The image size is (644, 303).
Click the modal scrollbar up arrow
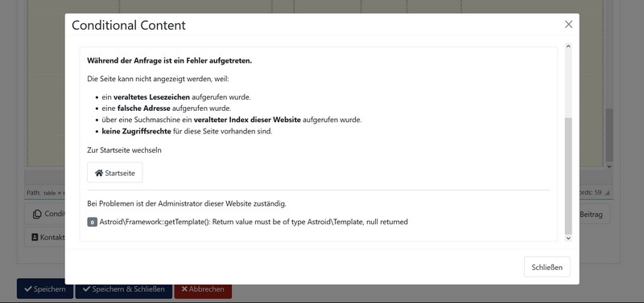[568, 47]
